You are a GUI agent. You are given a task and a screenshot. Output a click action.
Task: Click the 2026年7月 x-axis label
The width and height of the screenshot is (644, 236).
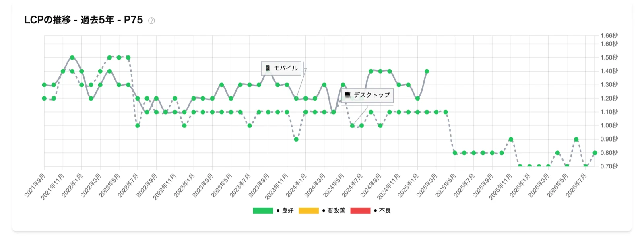tap(576, 185)
